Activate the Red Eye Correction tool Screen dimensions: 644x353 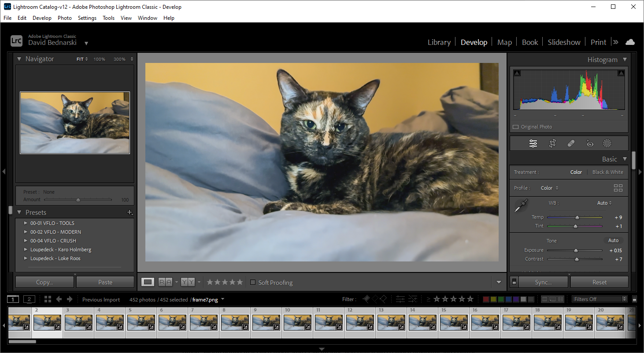(590, 143)
